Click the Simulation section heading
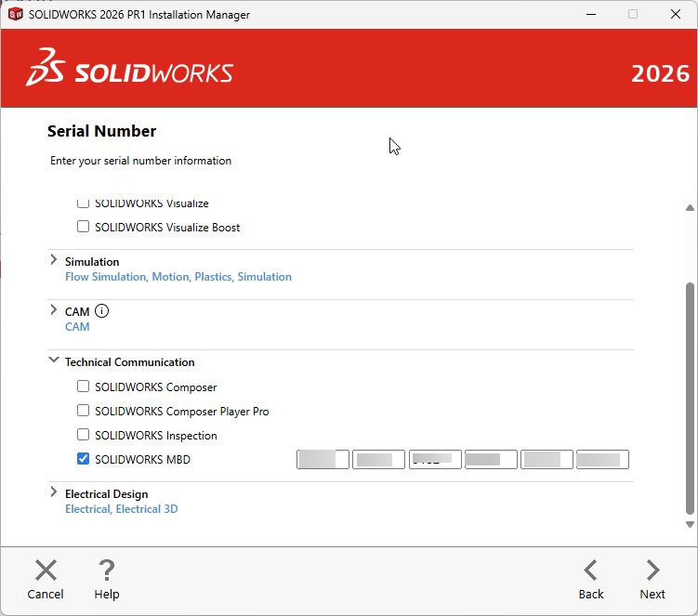 92,262
